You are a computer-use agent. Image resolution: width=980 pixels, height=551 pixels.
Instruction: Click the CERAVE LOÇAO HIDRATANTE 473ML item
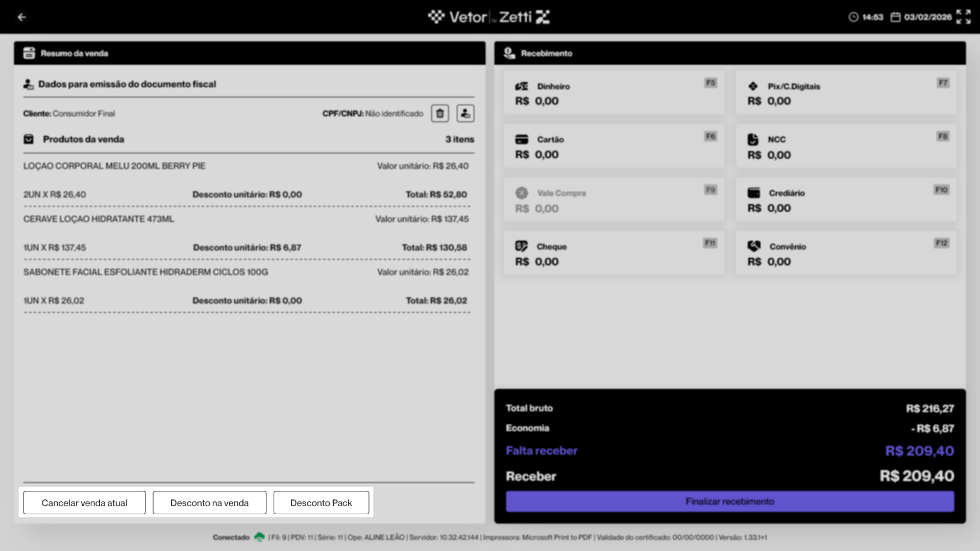(99, 219)
